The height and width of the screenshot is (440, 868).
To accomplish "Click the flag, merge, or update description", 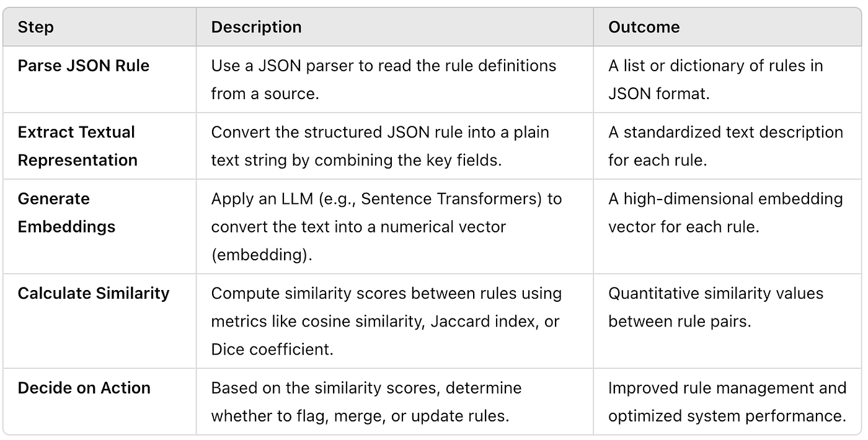I will (x=366, y=402).
